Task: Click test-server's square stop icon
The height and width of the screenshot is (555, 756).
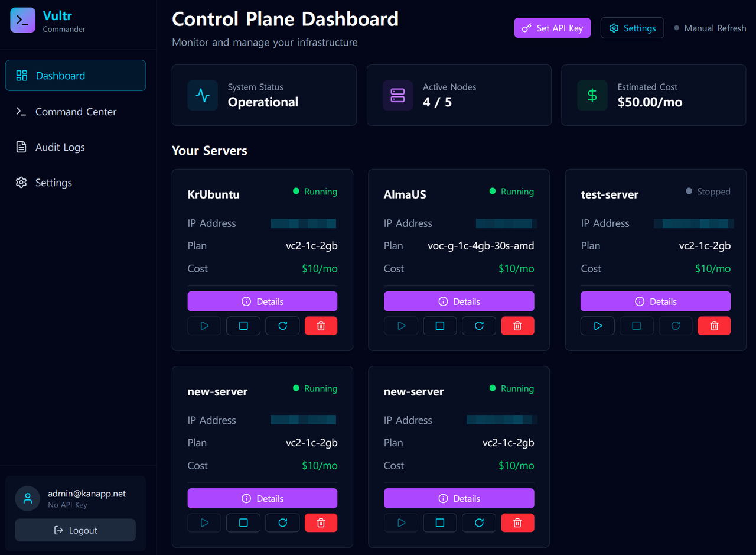Action: (637, 326)
